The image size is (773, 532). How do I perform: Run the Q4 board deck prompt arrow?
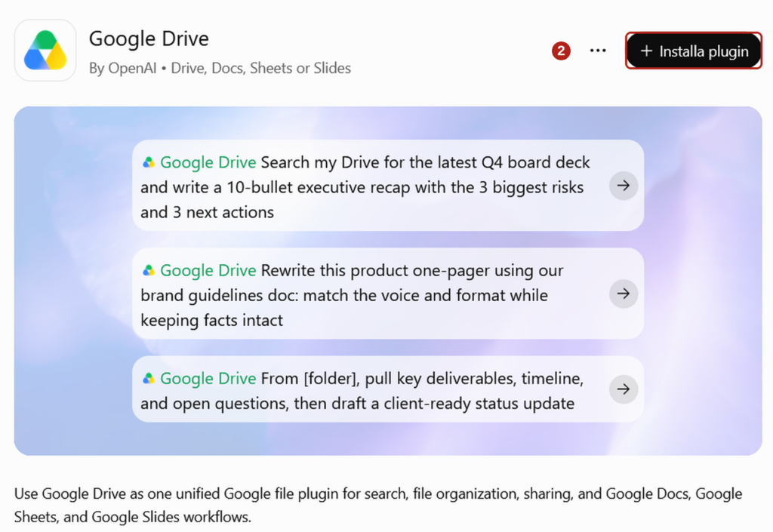point(624,186)
